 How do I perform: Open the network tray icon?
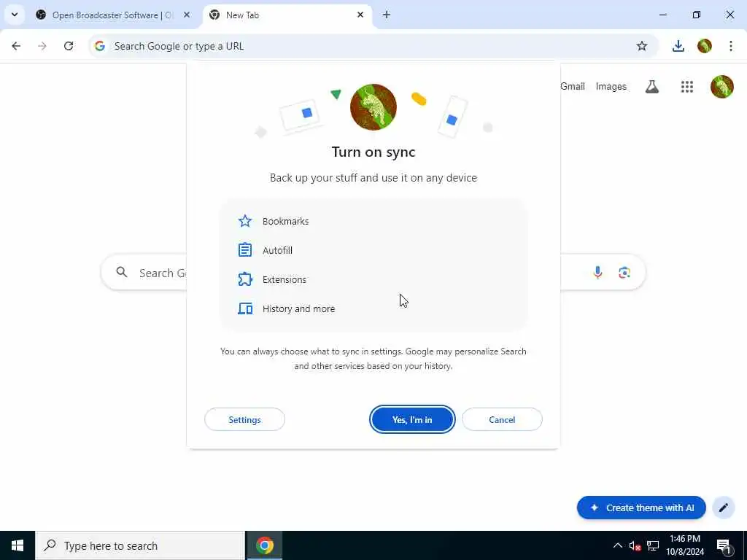[653, 545]
